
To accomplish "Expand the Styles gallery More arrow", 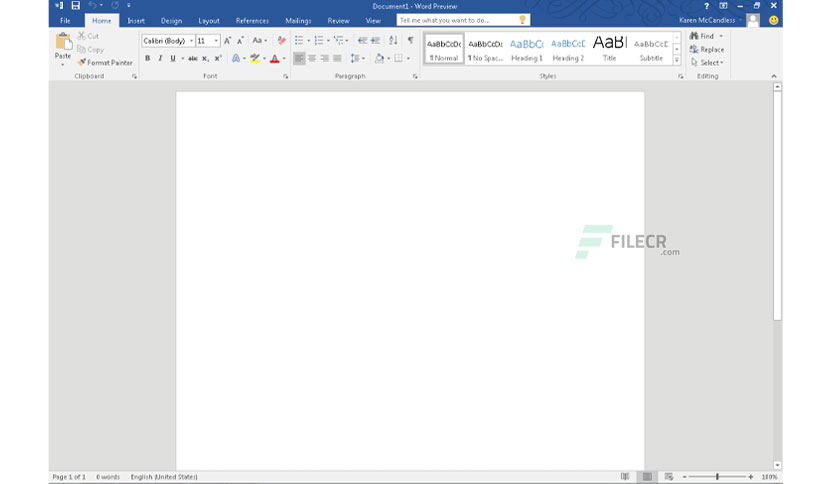I will click(677, 60).
